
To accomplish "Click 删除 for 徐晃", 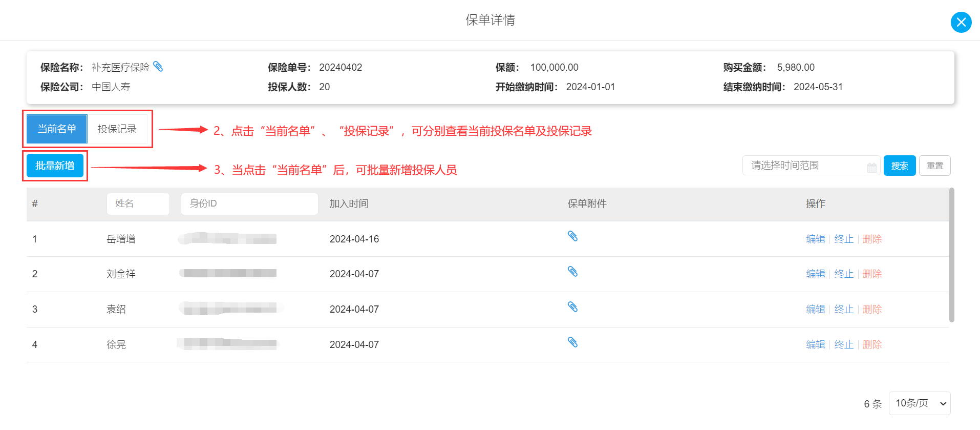I will [872, 344].
